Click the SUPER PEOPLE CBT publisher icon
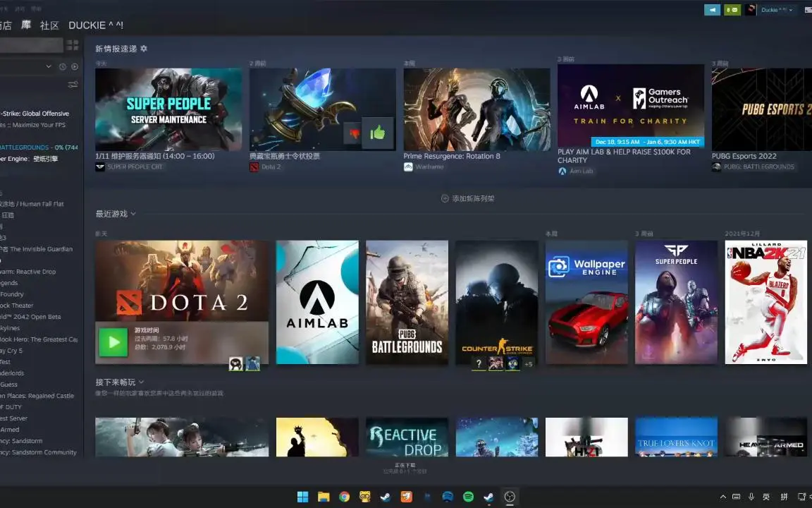Image resolution: width=812 pixels, height=508 pixels. pyautogui.click(x=100, y=167)
